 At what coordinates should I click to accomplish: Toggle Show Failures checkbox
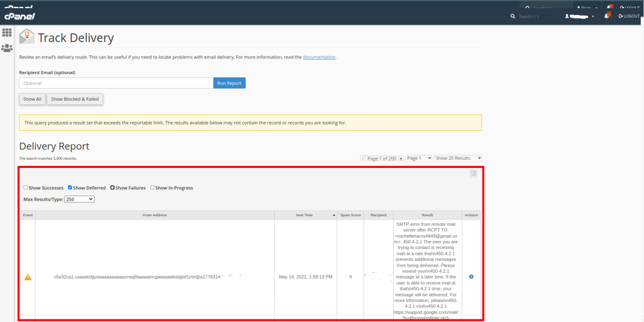(x=113, y=188)
